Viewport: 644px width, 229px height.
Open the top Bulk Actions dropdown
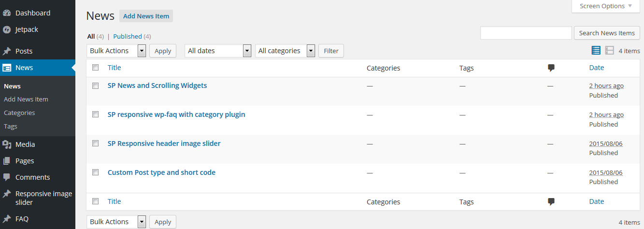click(x=116, y=51)
